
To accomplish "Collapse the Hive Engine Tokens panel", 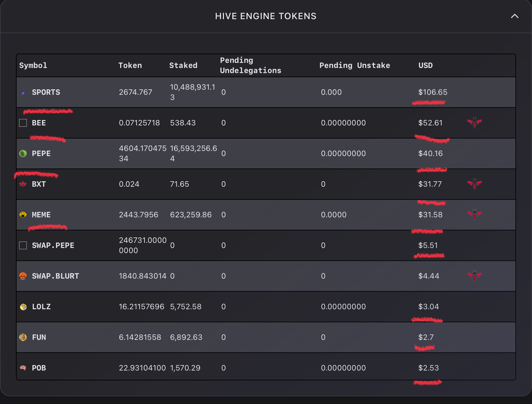I will (x=514, y=16).
